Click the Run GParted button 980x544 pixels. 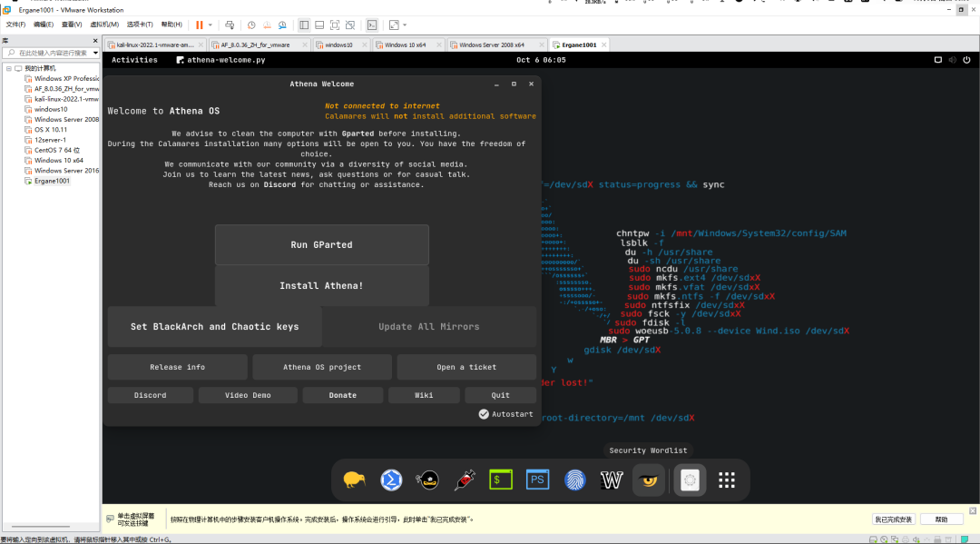[322, 244]
